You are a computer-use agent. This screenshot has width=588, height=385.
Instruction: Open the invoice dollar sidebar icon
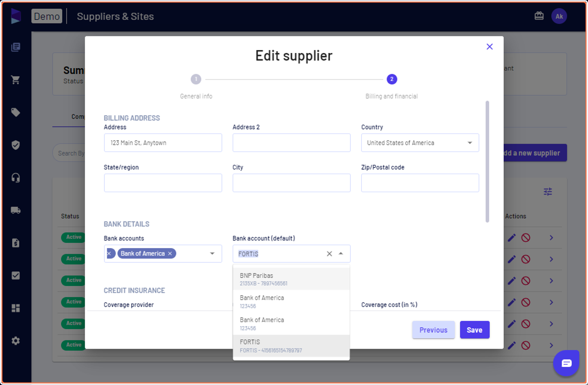(16, 243)
